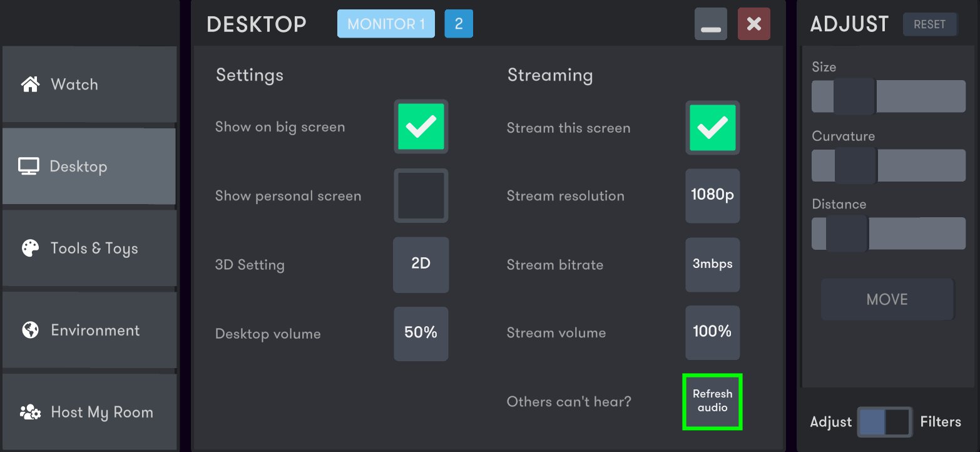
Task: Switch the Adjust/Filters toggle
Action: click(x=885, y=421)
